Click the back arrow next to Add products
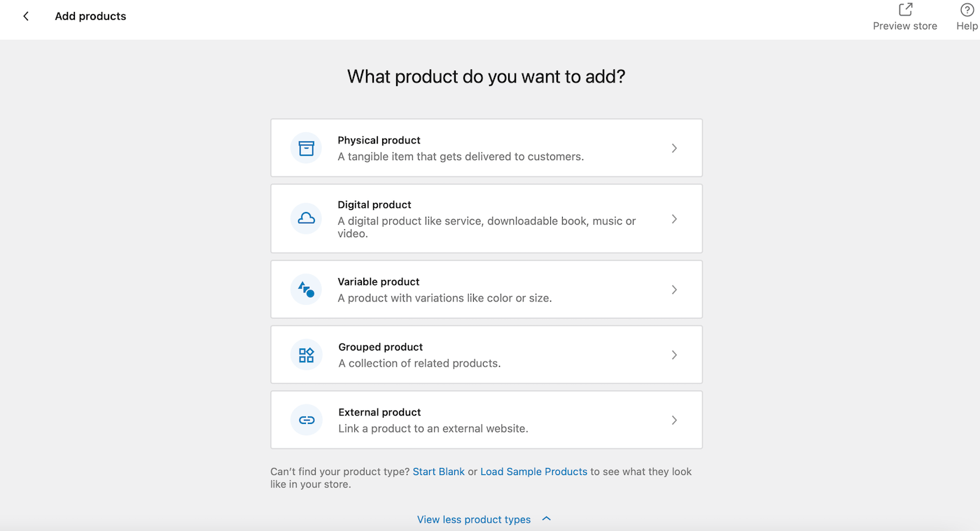Screen dimensions: 980x531 26,15
